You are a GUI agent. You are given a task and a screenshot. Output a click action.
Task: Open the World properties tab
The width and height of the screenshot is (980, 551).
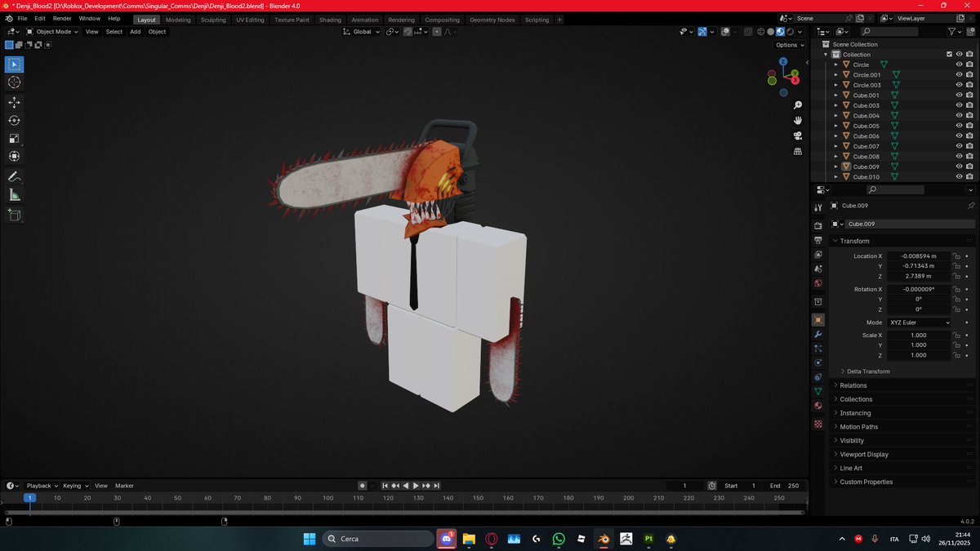(x=818, y=283)
